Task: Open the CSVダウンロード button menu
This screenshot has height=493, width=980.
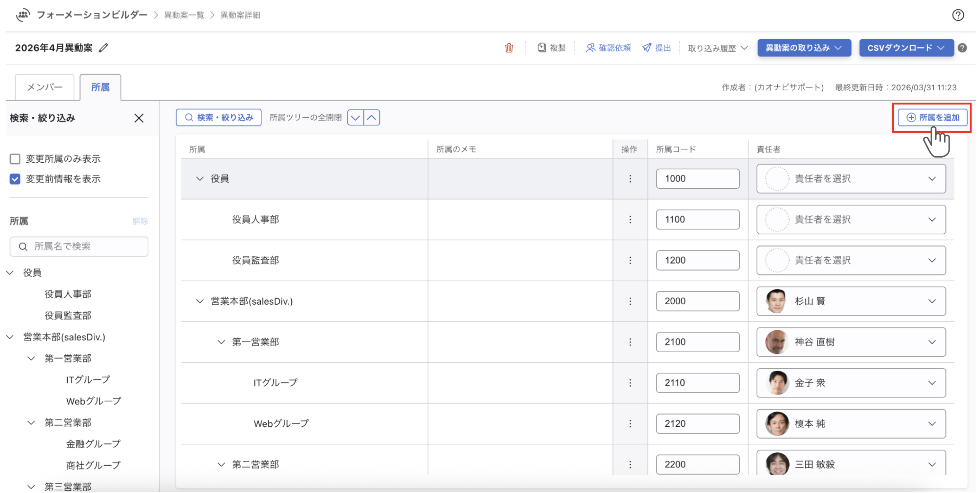Action: tap(906, 48)
